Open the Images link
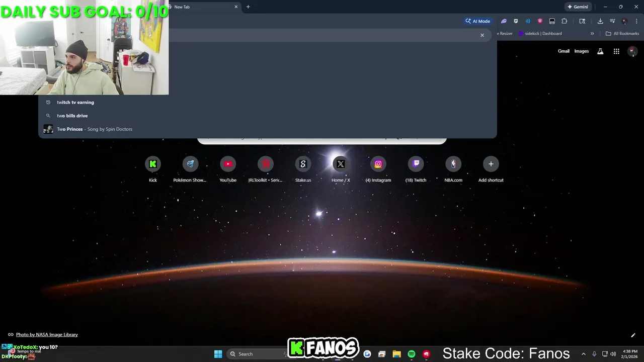This screenshot has width=644, height=362. pos(581,51)
